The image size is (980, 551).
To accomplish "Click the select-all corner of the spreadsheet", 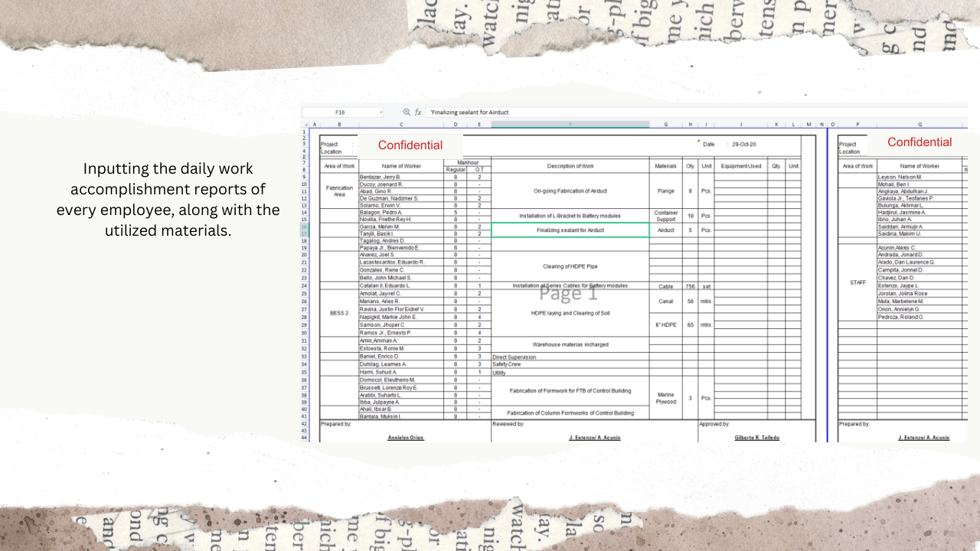I will [305, 124].
